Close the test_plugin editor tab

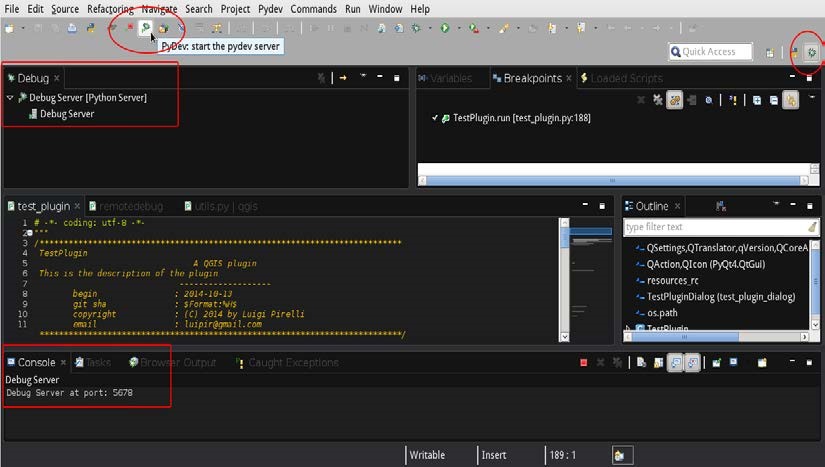[77, 206]
